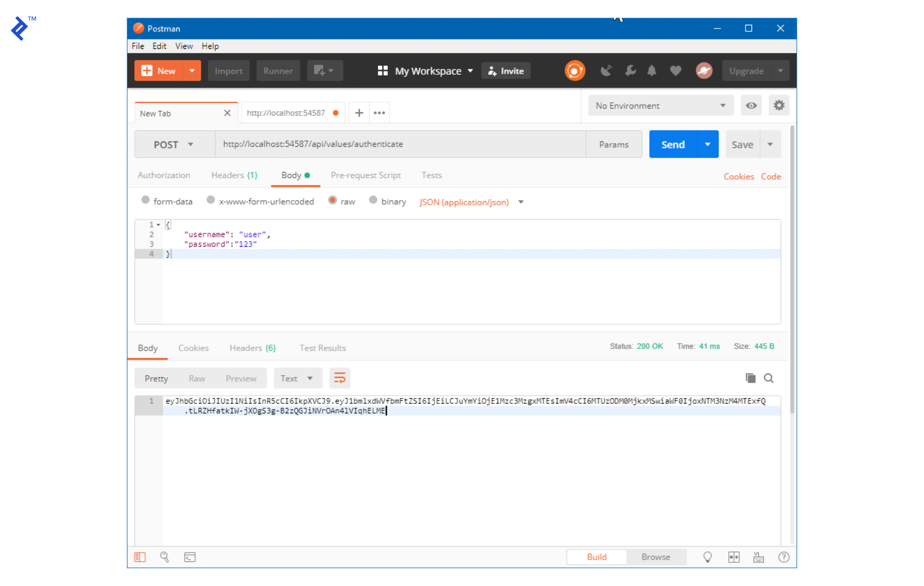The height and width of the screenshot is (586, 924).
Task: Copy the response body using the copy icon
Action: 750,378
